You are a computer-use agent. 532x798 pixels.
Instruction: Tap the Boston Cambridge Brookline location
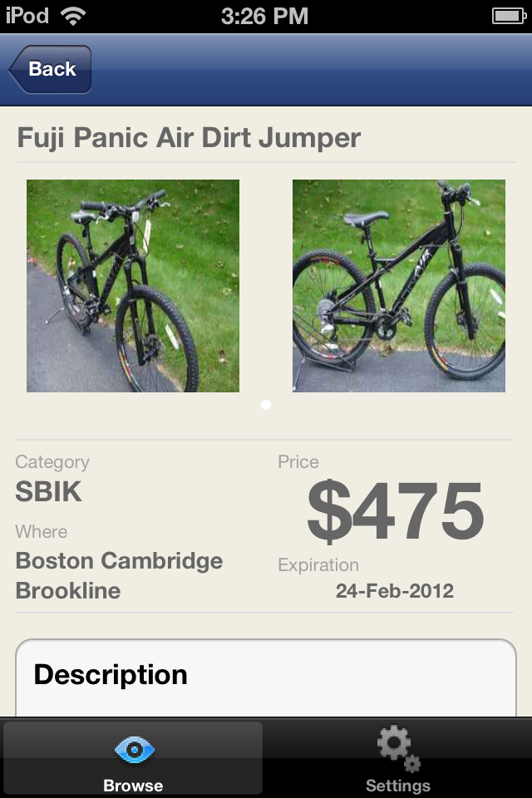coord(119,575)
